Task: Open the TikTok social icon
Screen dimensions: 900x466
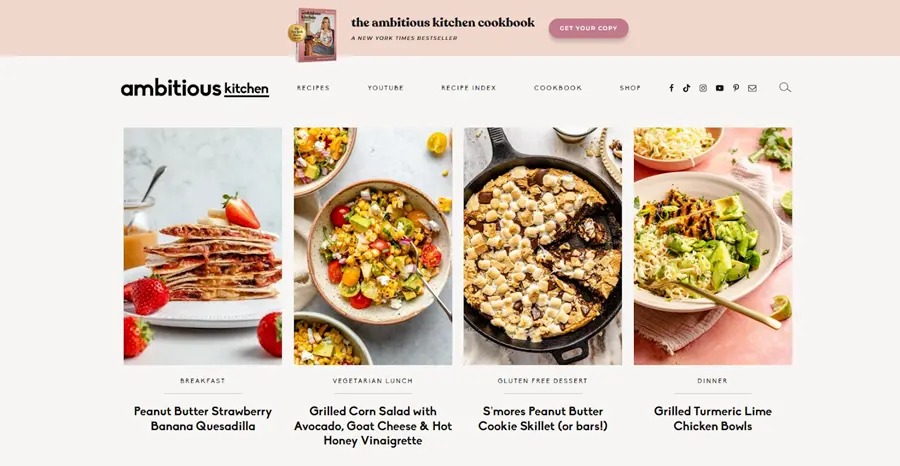Action: coord(686,88)
